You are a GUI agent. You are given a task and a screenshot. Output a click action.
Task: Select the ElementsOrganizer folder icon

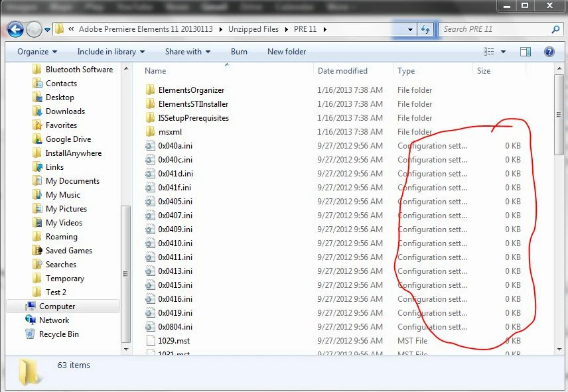150,90
